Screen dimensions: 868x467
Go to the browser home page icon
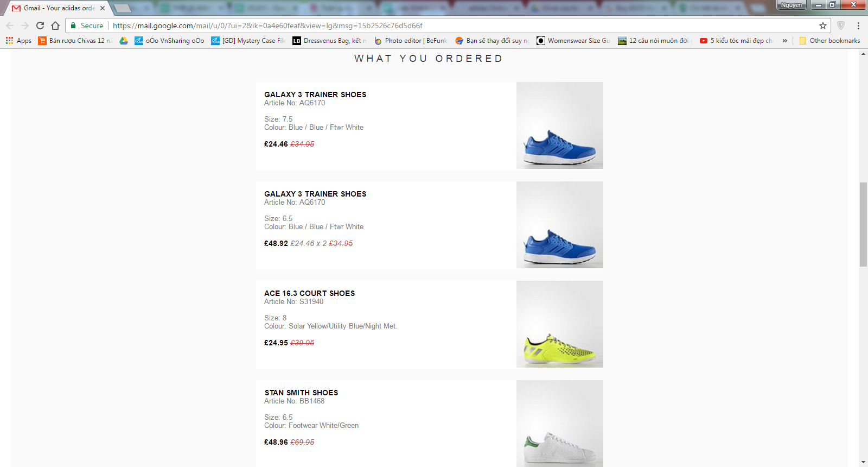(55, 26)
